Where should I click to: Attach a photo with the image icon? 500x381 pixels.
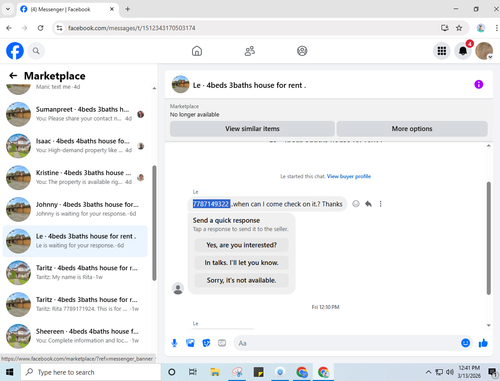(x=190, y=343)
